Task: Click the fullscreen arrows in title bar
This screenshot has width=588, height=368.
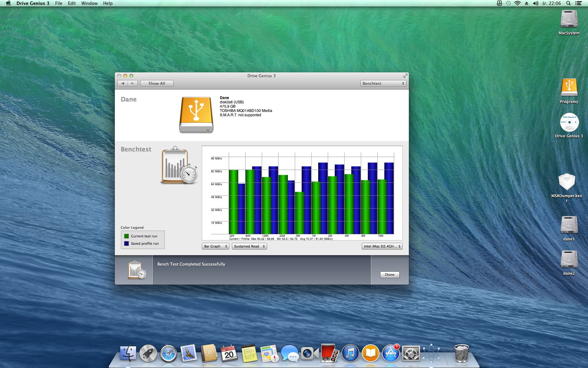Action: coord(405,76)
